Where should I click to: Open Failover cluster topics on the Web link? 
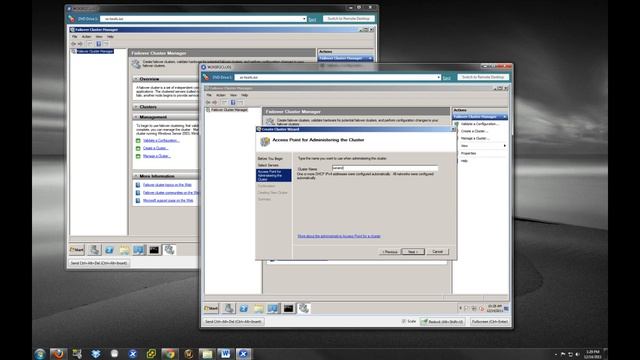167,185
